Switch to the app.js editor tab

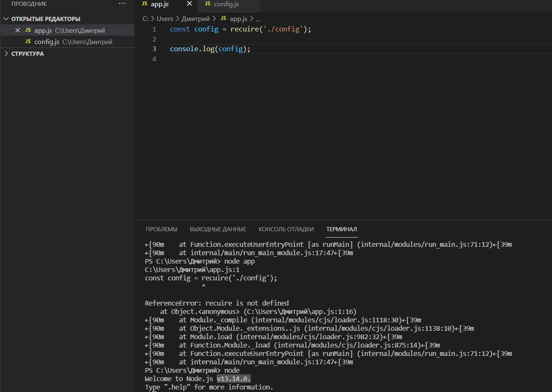(160, 4)
